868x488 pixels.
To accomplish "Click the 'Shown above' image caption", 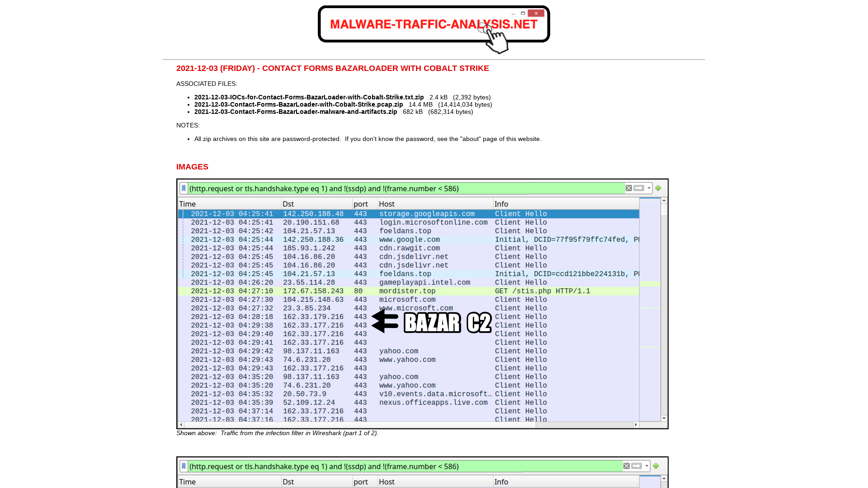I will [x=277, y=433].
